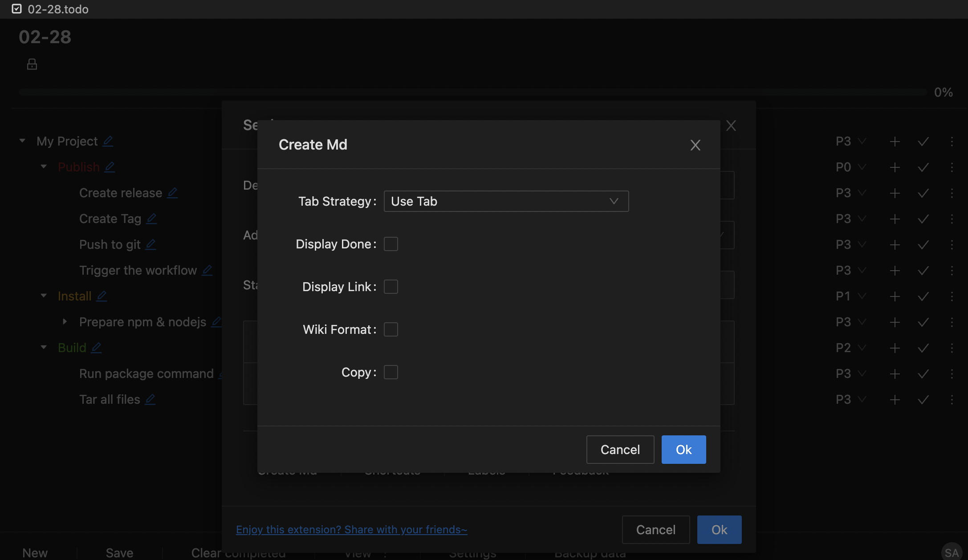Viewport: 968px width, 560px height.
Task: Toggle the Display Link checkbox
Action: pyautogui.click(x=390, y=287)
